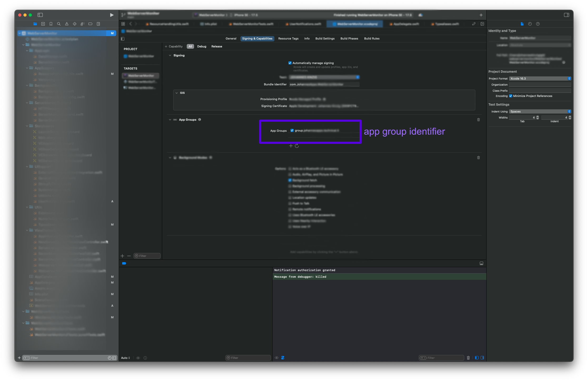
Task: Switch to the Info tab
Action: [x=307, y=38]
